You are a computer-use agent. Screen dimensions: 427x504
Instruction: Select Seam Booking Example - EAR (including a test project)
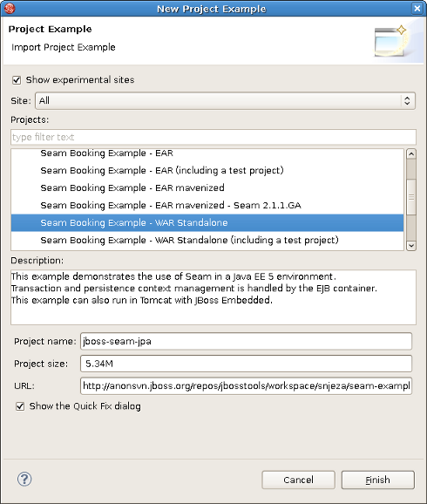207,170
